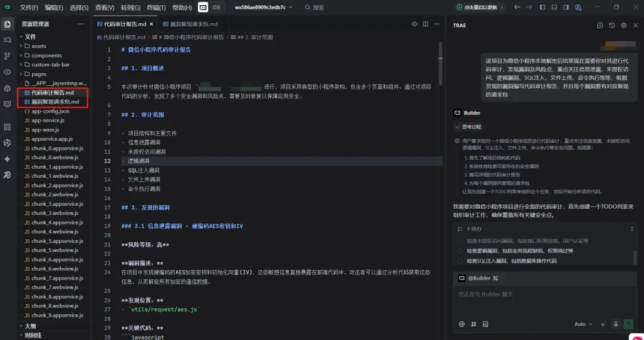Click the prompt optimize sparkle icon
The width and height of the screenshot is (644, 340).
click(x=603, y=324)
